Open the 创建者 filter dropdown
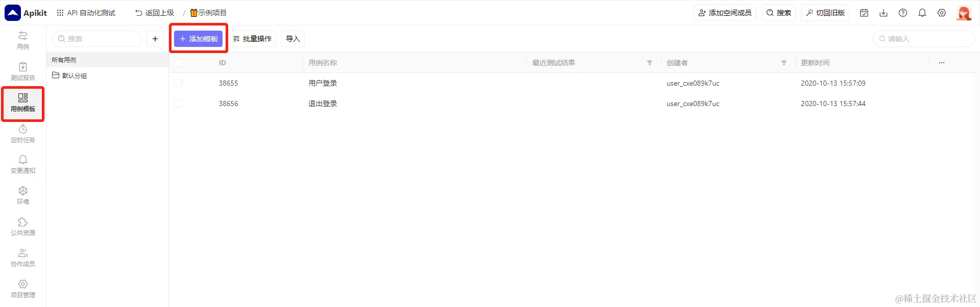Image resolution: width=980 pixels, height=307 pixels. [x=784, y=63]
